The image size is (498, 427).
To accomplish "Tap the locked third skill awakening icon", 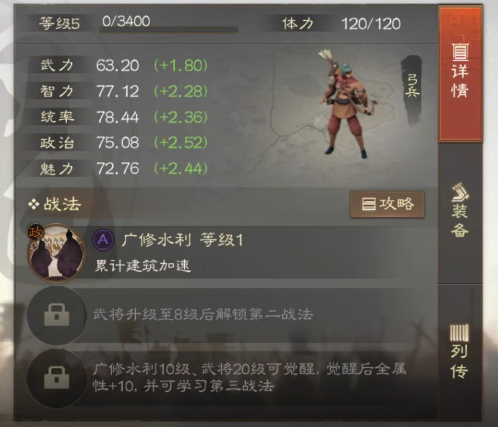I will point(56,378).
